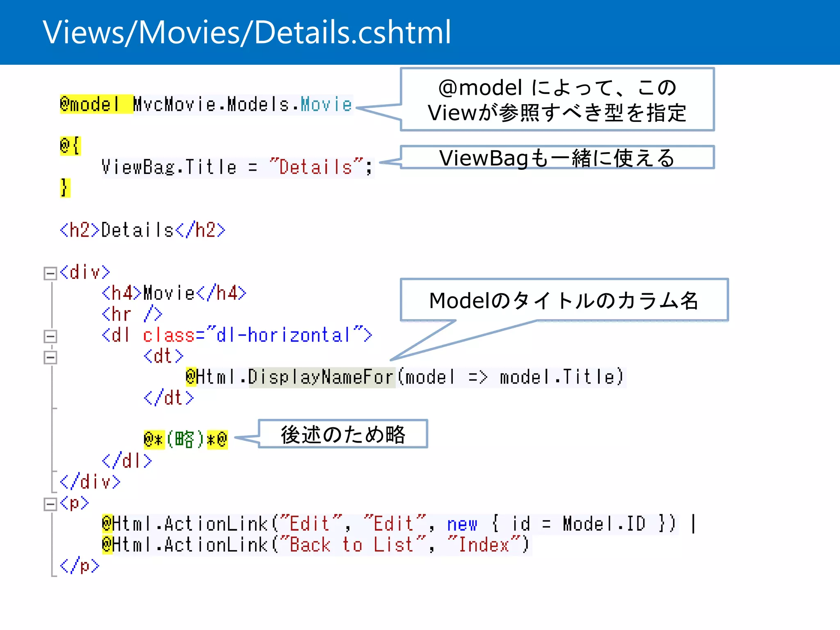Click the <hr /> tag line
This screenshot has width=840, height=630.
click(x=132, y=314)
